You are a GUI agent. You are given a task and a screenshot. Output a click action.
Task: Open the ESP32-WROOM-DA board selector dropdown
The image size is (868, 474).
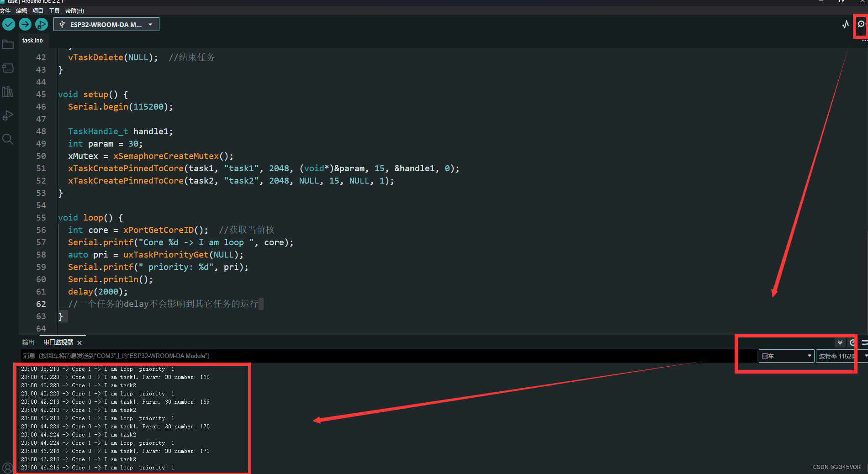tap(106, 25)
